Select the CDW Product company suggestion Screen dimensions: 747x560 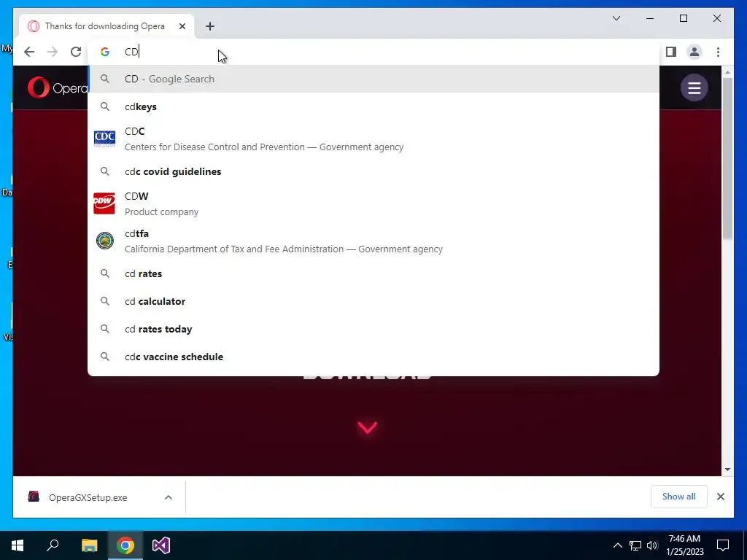(373, 204)
